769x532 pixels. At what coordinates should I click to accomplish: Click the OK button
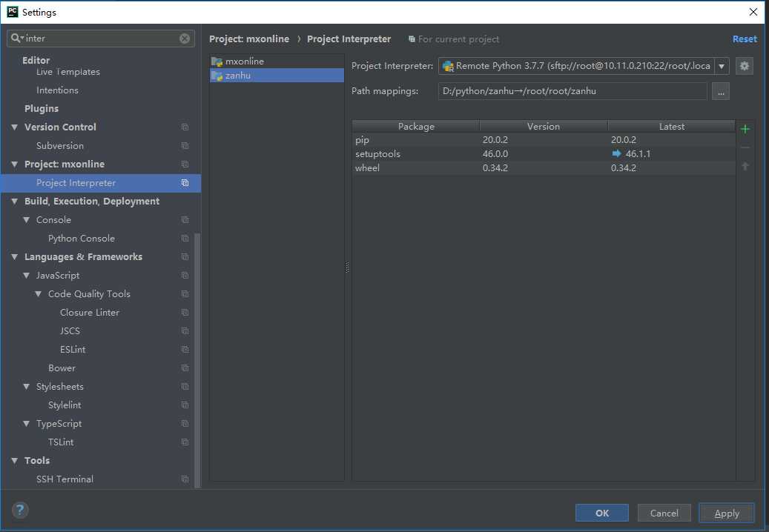click(x=601, y=513)
